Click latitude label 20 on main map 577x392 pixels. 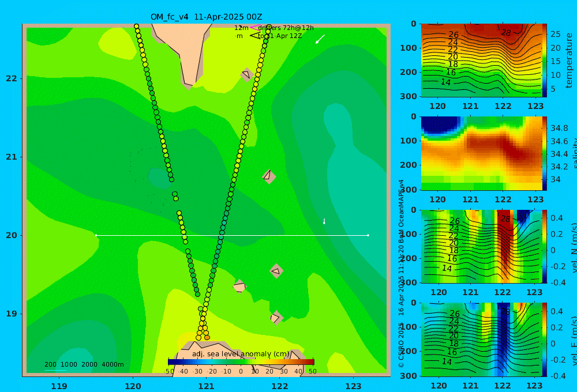click(12, 235)
